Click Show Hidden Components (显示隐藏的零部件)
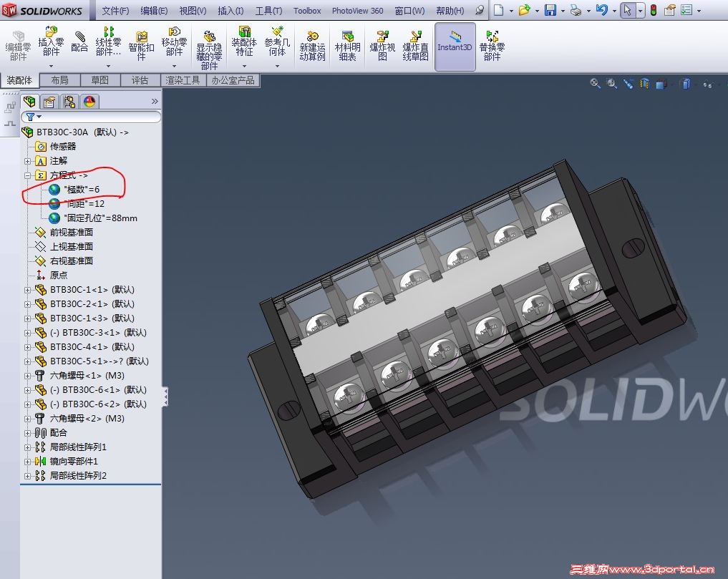The width and height of the screenshot is (728, 579). point(210,49)
